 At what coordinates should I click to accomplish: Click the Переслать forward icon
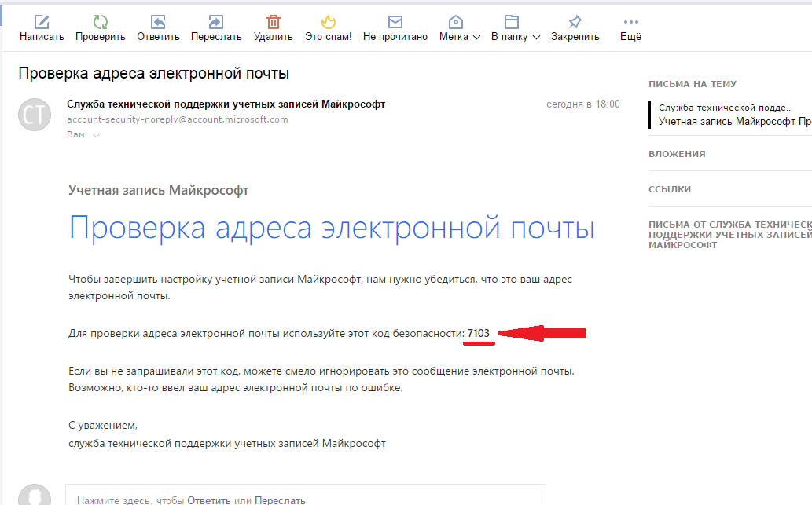[x=215, y=22]
